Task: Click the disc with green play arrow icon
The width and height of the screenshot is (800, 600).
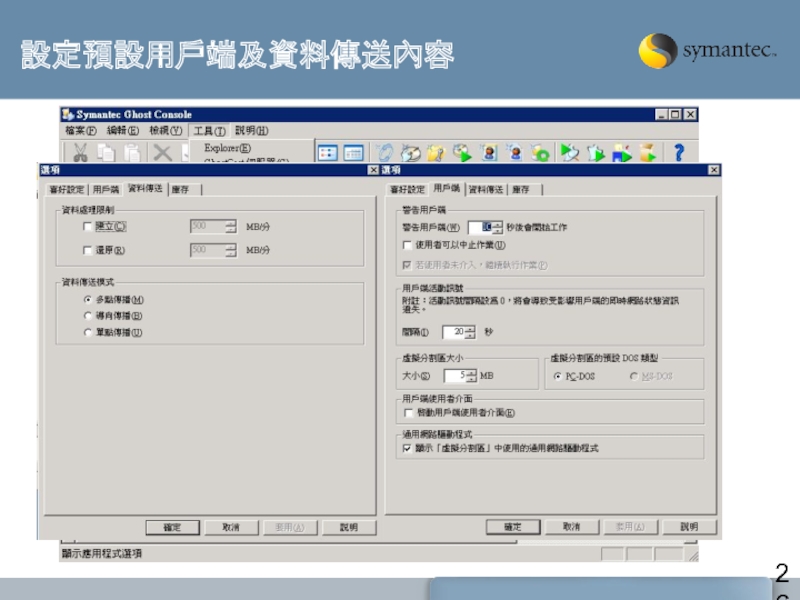Action: (462, 153)
